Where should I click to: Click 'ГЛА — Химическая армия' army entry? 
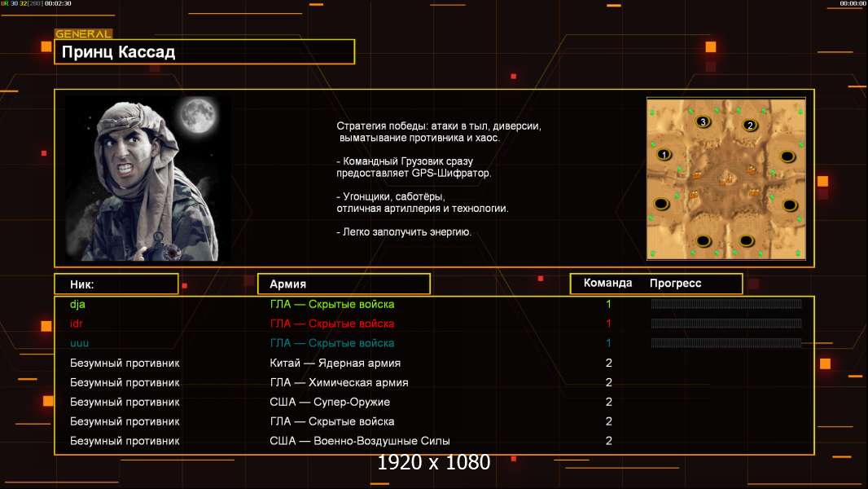[x=339, y=383]
